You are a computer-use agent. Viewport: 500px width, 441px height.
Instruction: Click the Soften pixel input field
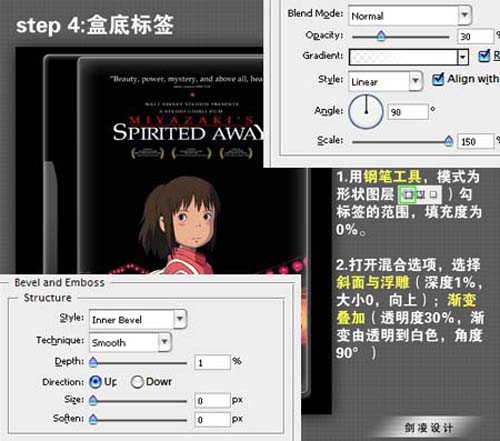[213, 419]
